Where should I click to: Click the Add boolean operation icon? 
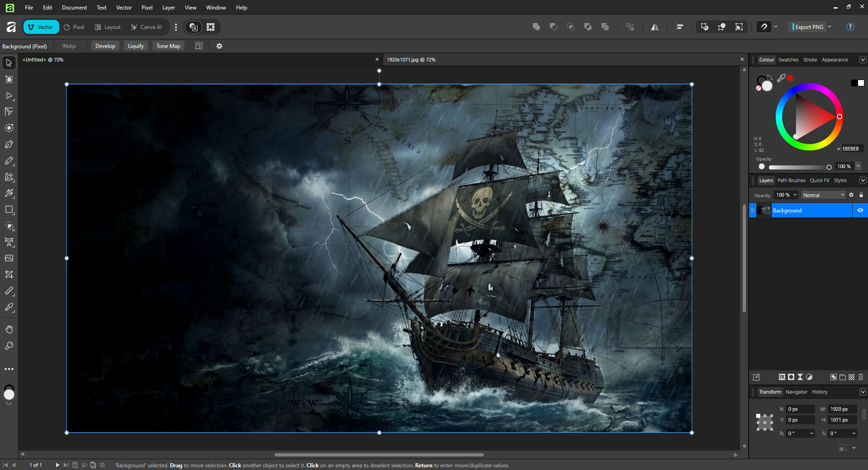click(x=536, y=27)
